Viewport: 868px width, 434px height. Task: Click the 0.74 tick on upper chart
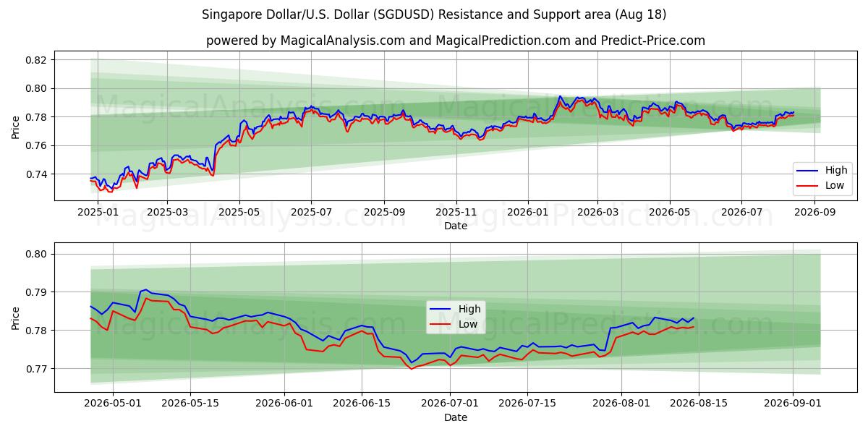pyautogui.click(x=35, y=174)
